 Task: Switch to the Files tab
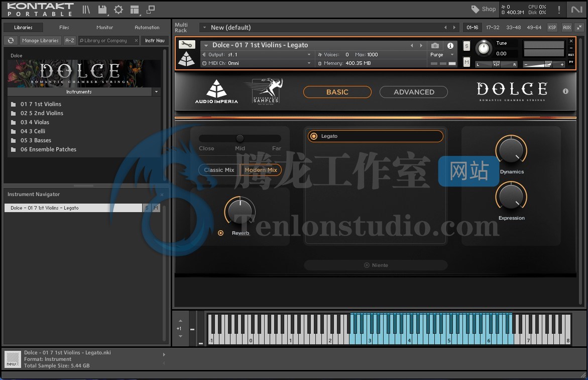(64, 28)
